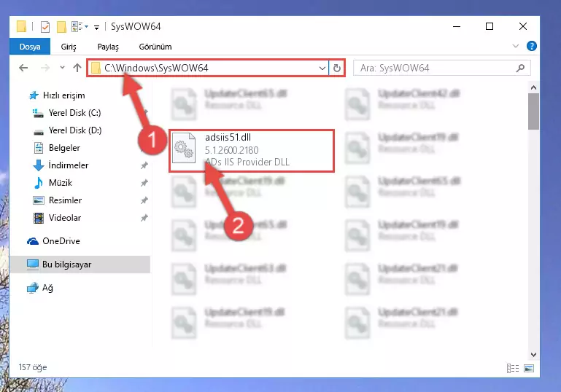561x392 pixels.
Task: Click the folder icon in the address bar
Action: click(x=96, y=68)
